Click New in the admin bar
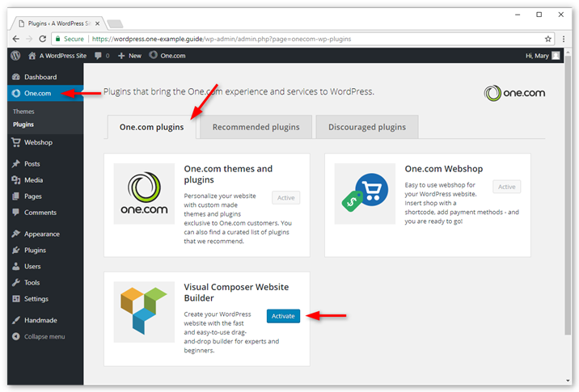 click(135, 56)
